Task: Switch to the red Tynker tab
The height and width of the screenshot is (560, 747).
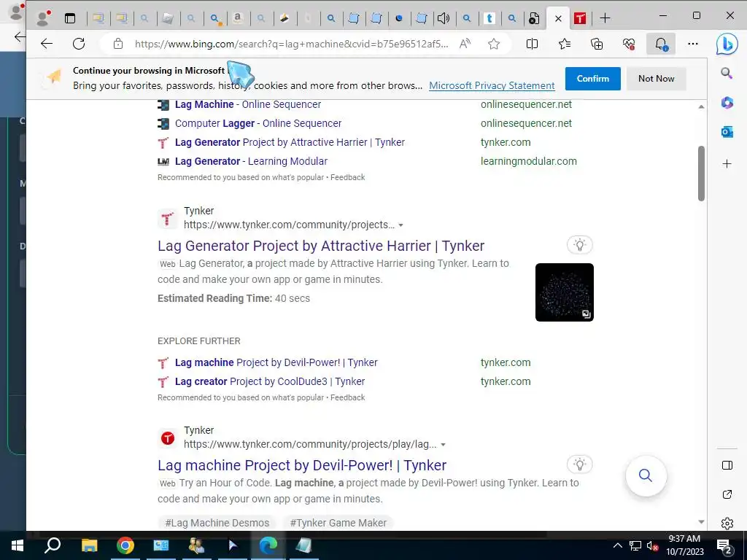Action: pos(580,18)
